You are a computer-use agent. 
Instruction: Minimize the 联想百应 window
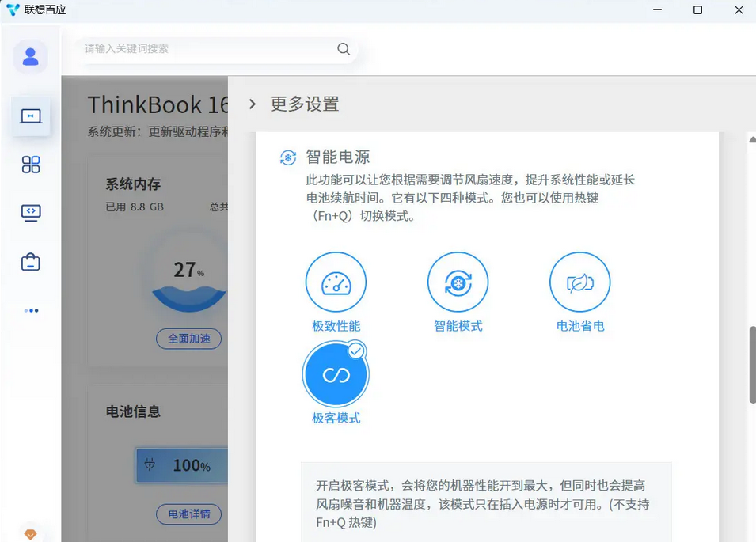click(657, 9)
